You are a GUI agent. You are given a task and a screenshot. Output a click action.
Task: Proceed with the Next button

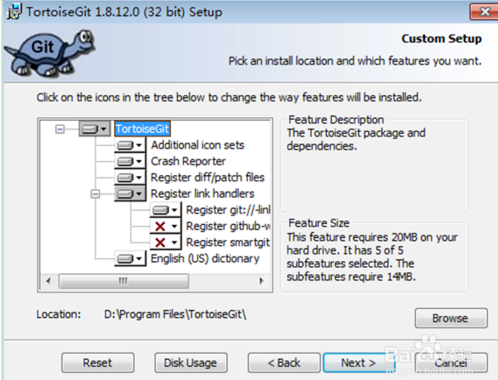point(358,363)
